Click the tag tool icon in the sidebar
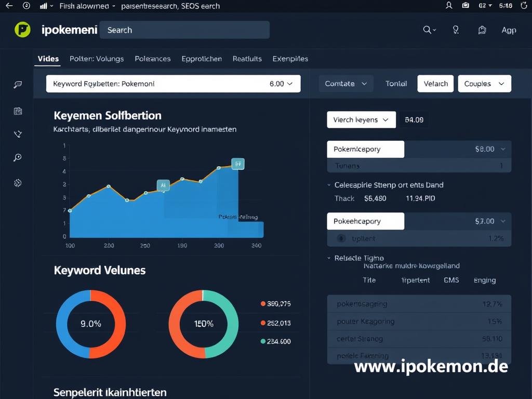This screenshot has width=532, height=399. click(x=18, y=134)
